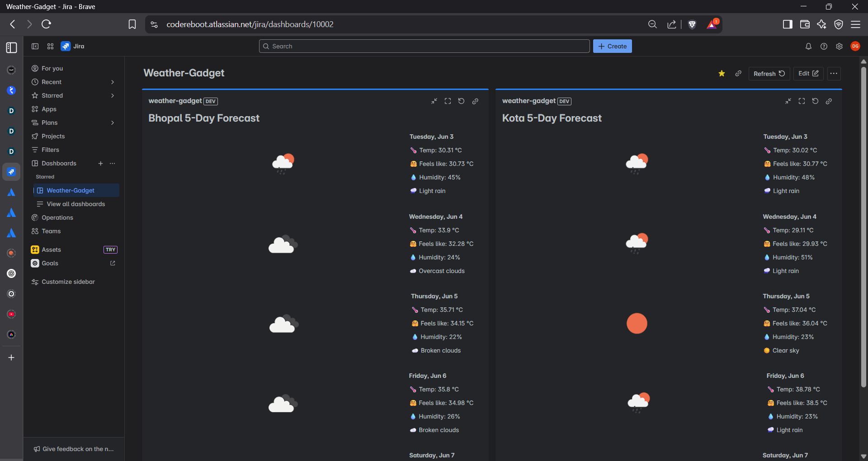Refresh the Bhopal forecast gadget

pyautogui.click(x=461, y=101)
